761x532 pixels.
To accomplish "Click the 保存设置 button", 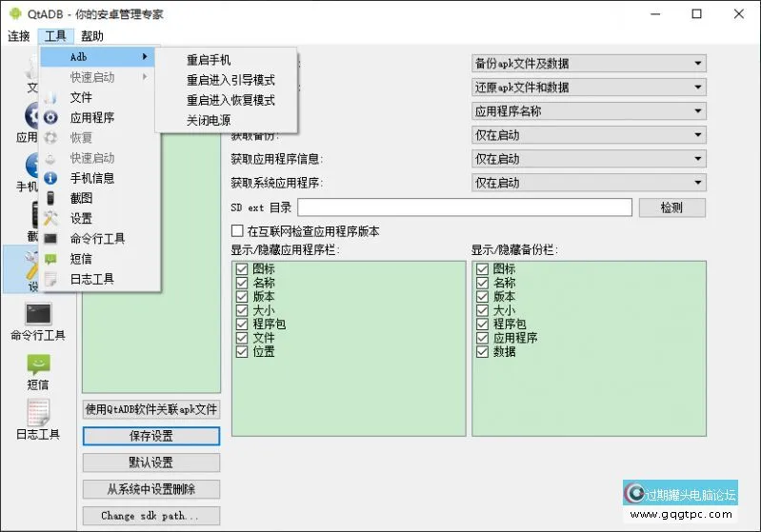I will [x=151, y=436].
